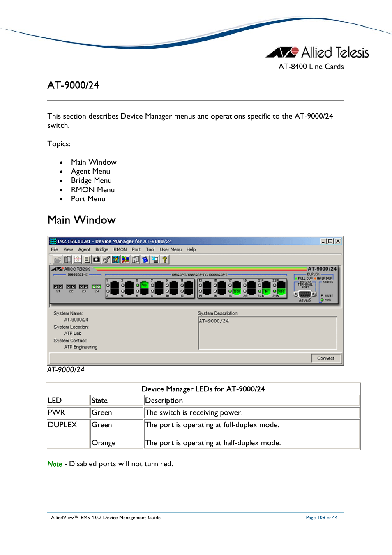Click the green PWR status LED
392x555 pixels.
[322, 300]
